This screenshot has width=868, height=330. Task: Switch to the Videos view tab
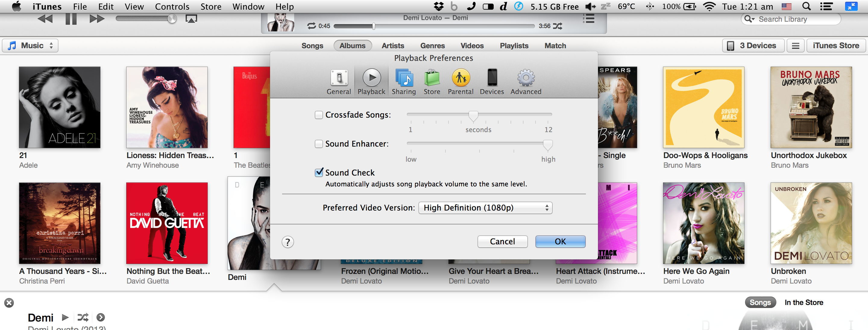[472, 46]
